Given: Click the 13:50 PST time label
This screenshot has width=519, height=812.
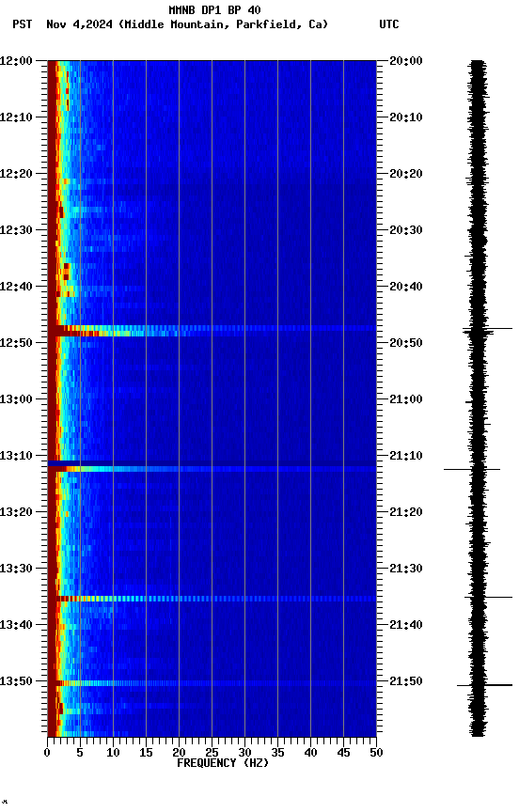Looking at the screenshot, I should (16, 681).
